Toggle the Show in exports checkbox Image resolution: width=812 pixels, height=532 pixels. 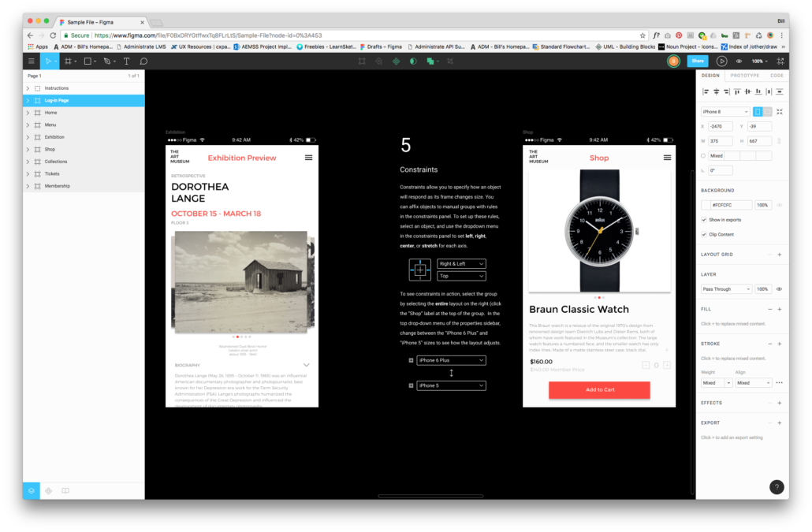point(704,220)
